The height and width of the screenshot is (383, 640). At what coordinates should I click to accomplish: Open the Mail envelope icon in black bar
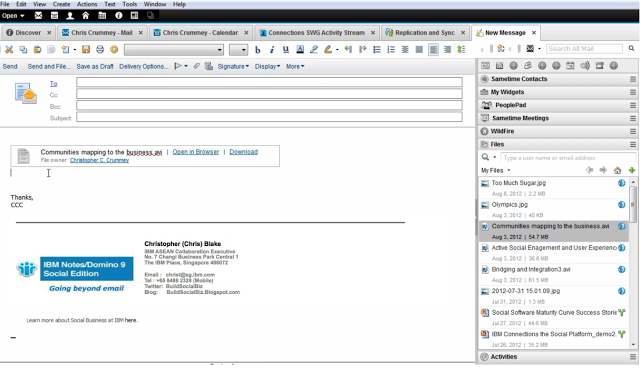(x=38, y=16)
